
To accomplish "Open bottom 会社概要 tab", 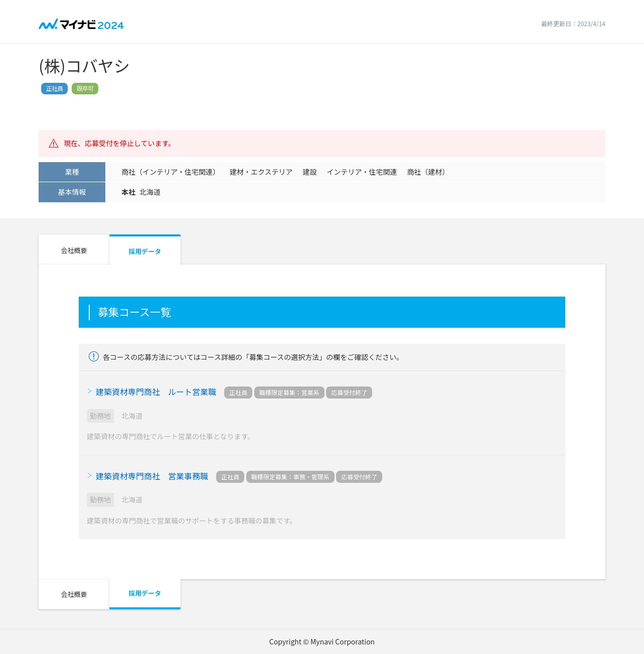I will (x=74, y=594).
